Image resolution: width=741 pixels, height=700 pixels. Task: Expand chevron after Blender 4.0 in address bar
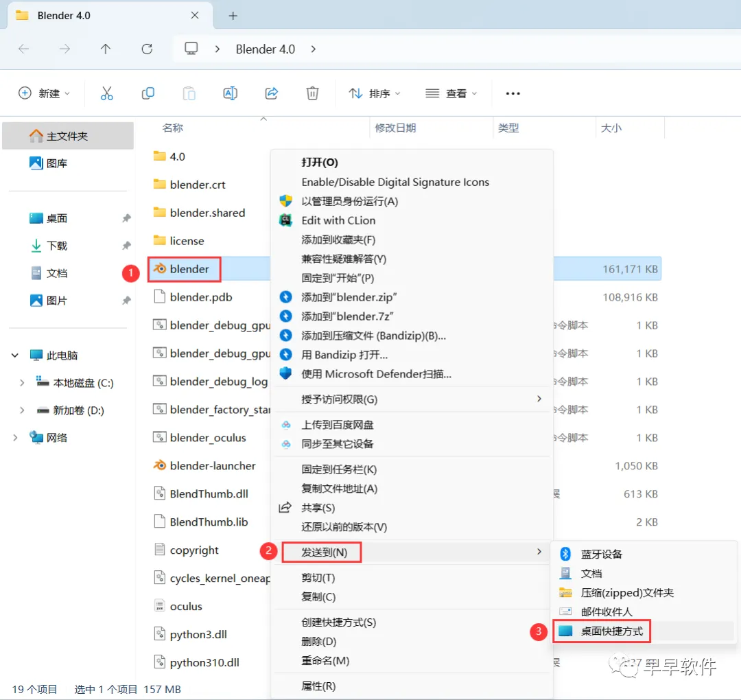pos(314,49)
